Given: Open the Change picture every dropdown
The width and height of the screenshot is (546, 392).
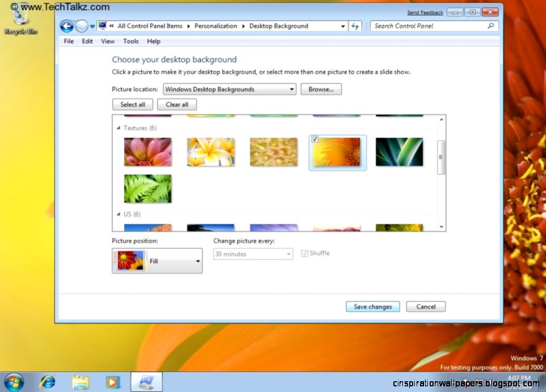Looking at the screenshot, I should click(288, 254).
